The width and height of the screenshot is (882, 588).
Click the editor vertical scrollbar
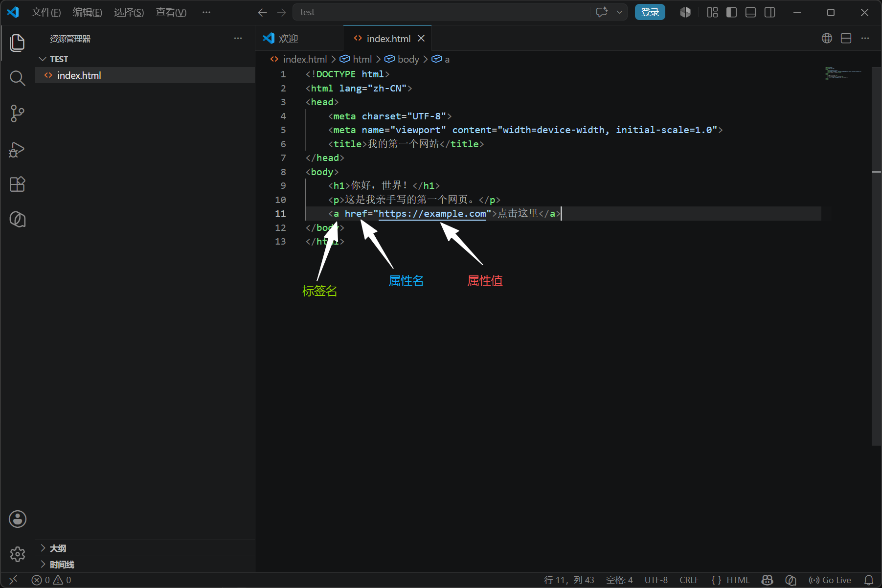[877, 256]
